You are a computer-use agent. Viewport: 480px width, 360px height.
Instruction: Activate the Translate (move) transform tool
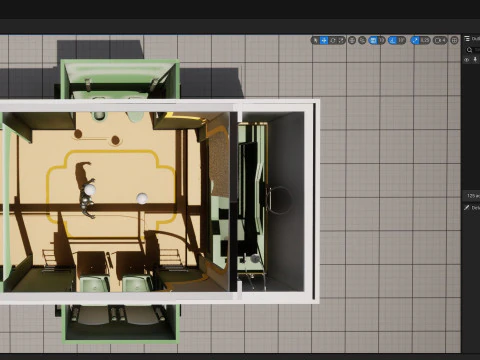(324, 40)
